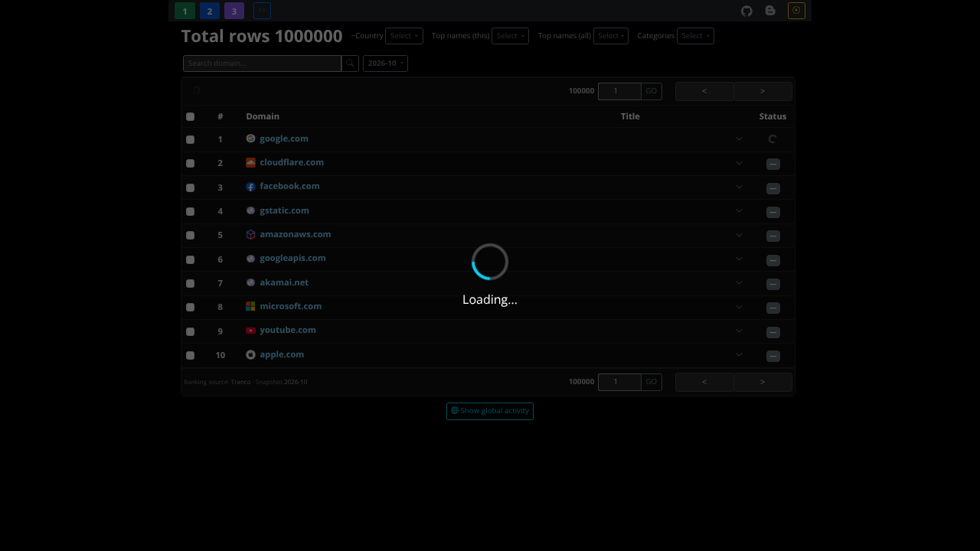980x551 pixels.
Task: Click the amazonaws.com cube favicon
Action: point(250,234)
